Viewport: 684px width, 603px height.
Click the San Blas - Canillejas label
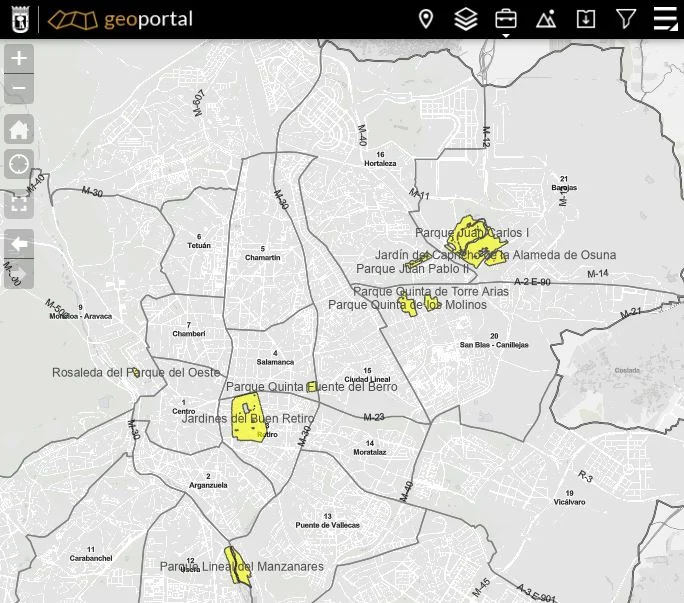pos(494,341)
